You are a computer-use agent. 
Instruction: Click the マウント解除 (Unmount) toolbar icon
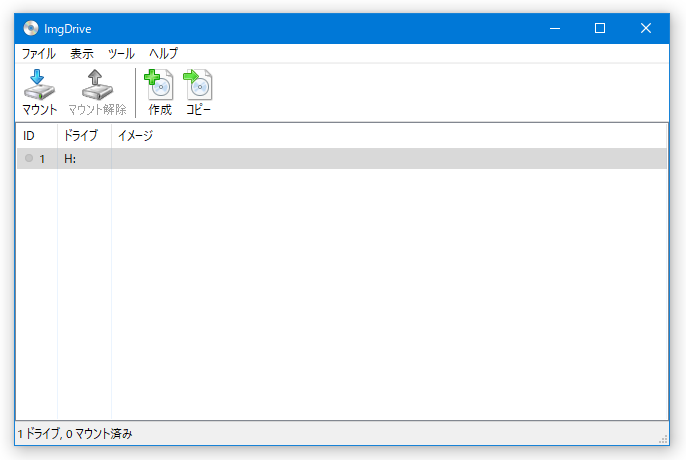tap(97, 92)
